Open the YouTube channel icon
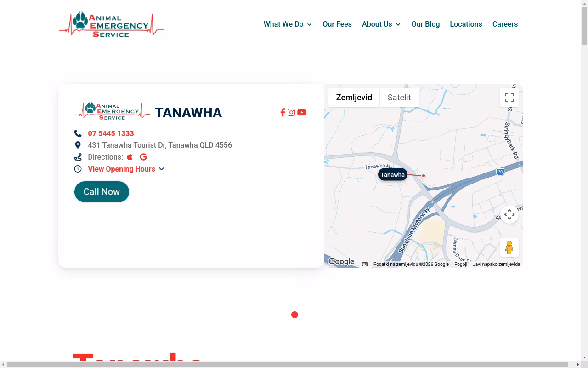This screenshot has width=588, height=368. 302,112
